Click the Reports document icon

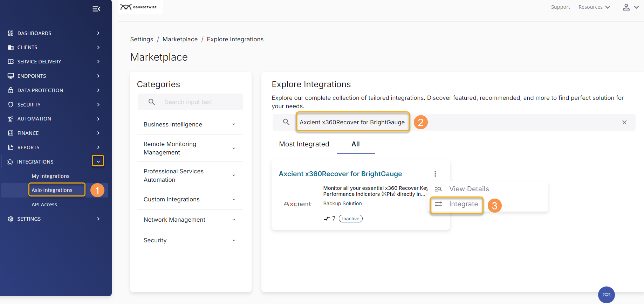pos(11,147)
